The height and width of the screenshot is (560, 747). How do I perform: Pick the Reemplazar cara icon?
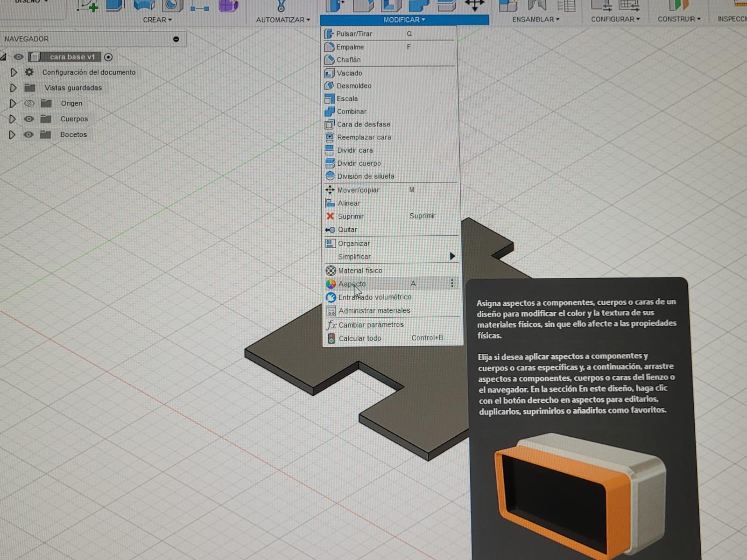[330, 137]
